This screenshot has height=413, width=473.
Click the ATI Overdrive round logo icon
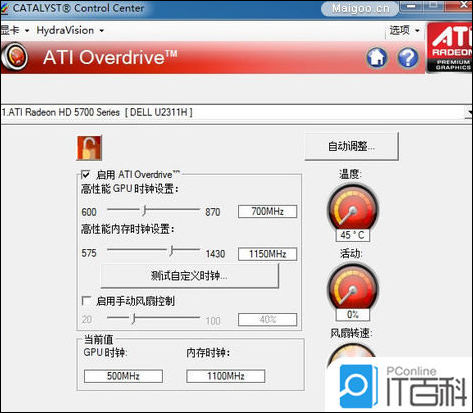click(14, 57)
